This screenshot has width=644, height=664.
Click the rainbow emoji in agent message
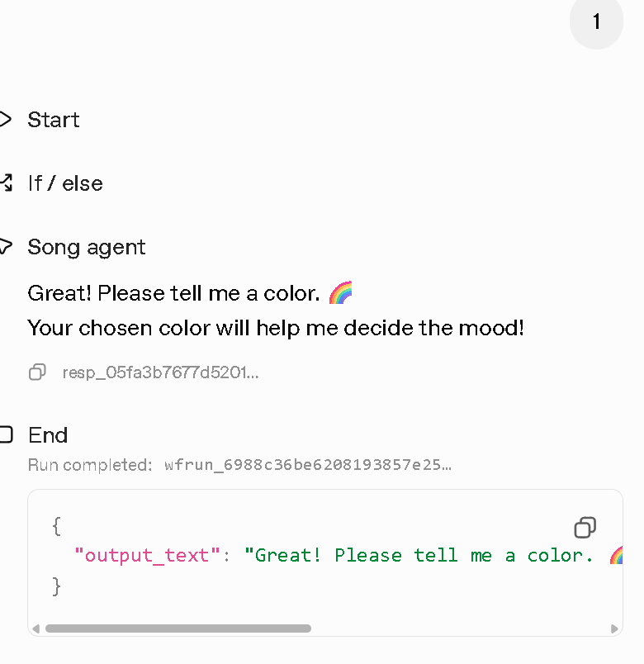tap(340, 293)
